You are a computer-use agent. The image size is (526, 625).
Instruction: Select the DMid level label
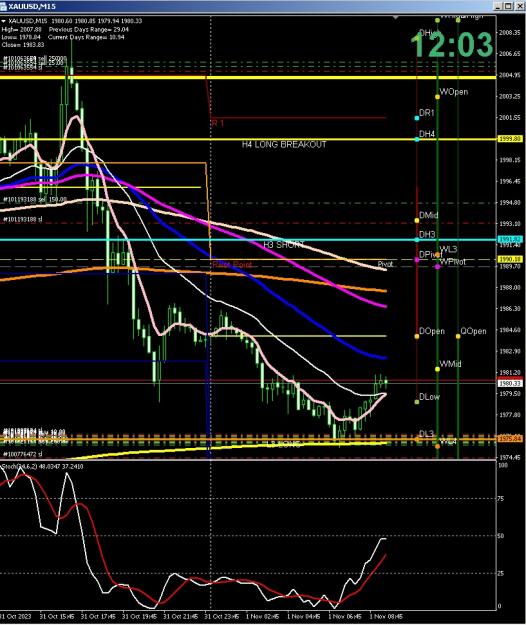(429, 215)
